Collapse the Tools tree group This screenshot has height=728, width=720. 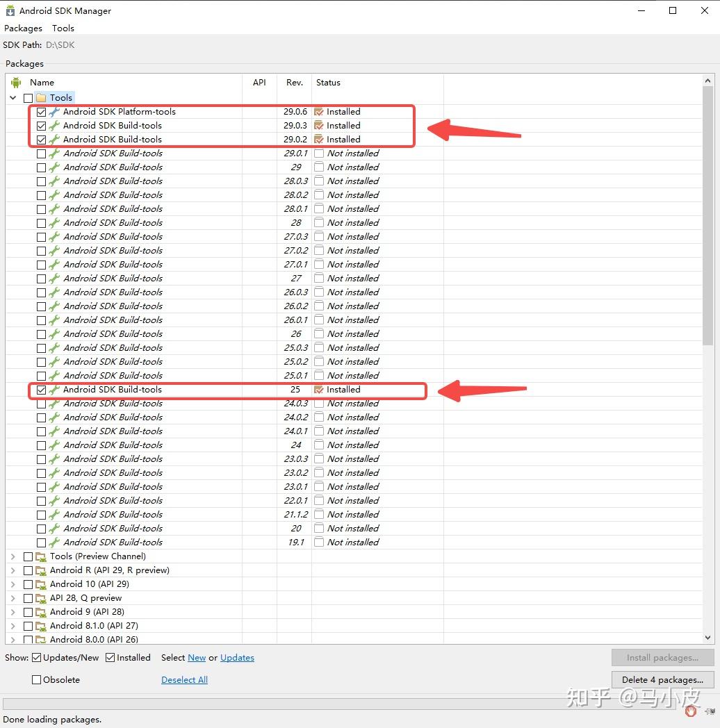pyautogui.click(x=13, y=98)
